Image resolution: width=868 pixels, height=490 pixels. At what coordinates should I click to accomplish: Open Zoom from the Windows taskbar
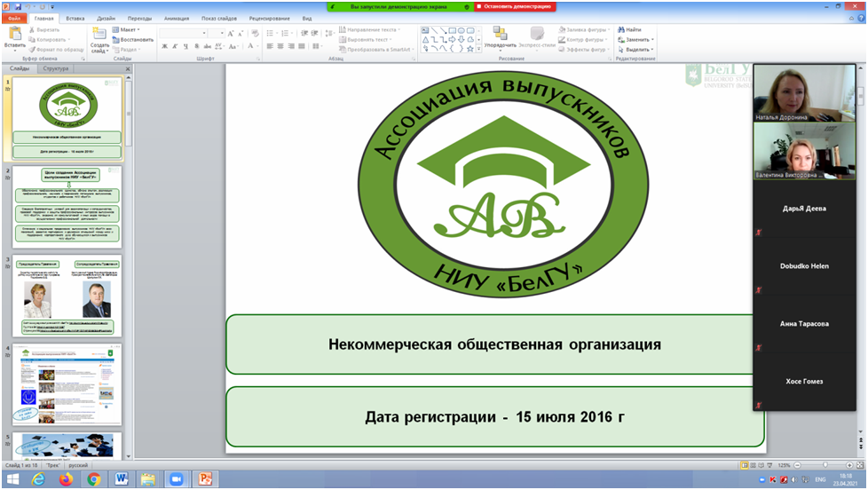click(174, 479)
